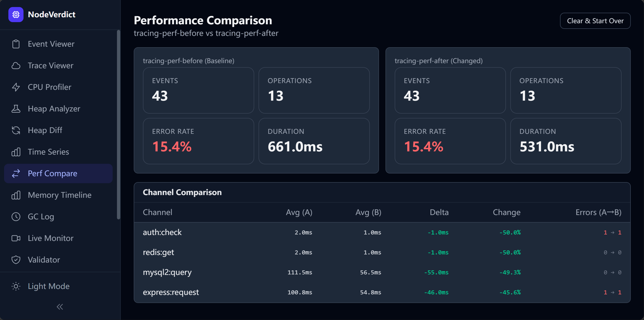The image size is (644, 320).
Task: Click the Avg (B) column header
Action: 368,212
